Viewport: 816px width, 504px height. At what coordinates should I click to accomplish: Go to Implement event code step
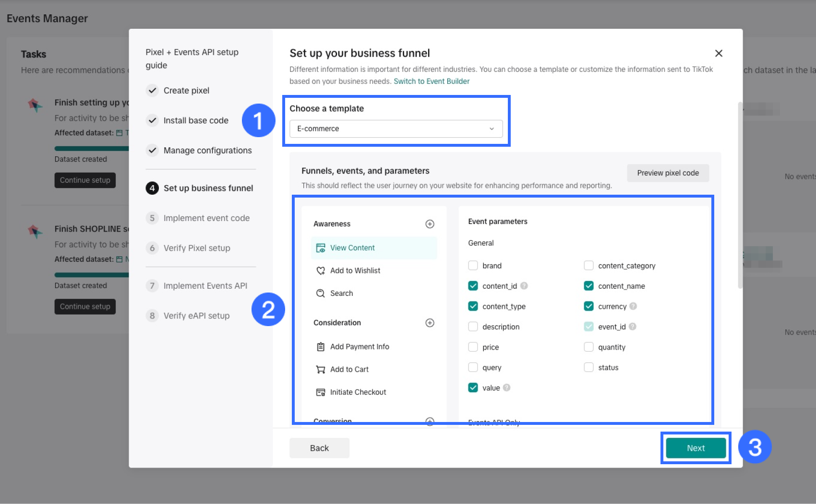(x=206, y=218)
